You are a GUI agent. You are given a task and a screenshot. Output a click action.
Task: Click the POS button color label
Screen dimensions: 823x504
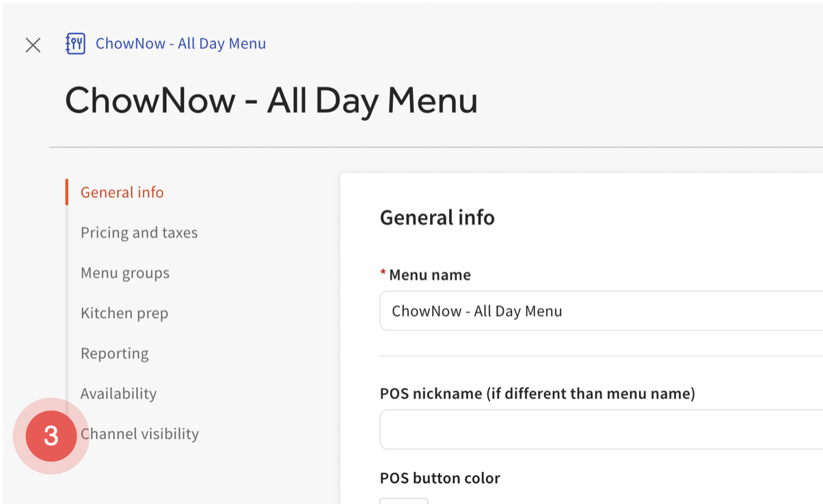tap(440, 478)
